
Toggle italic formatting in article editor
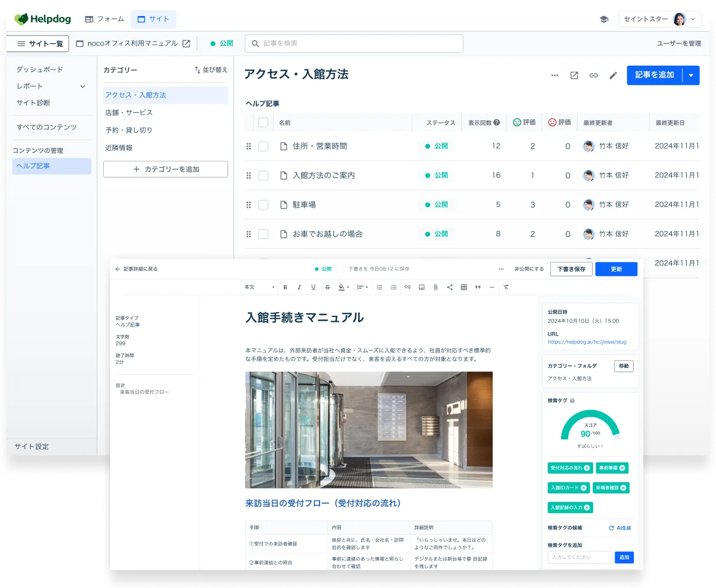coord(299,288)
